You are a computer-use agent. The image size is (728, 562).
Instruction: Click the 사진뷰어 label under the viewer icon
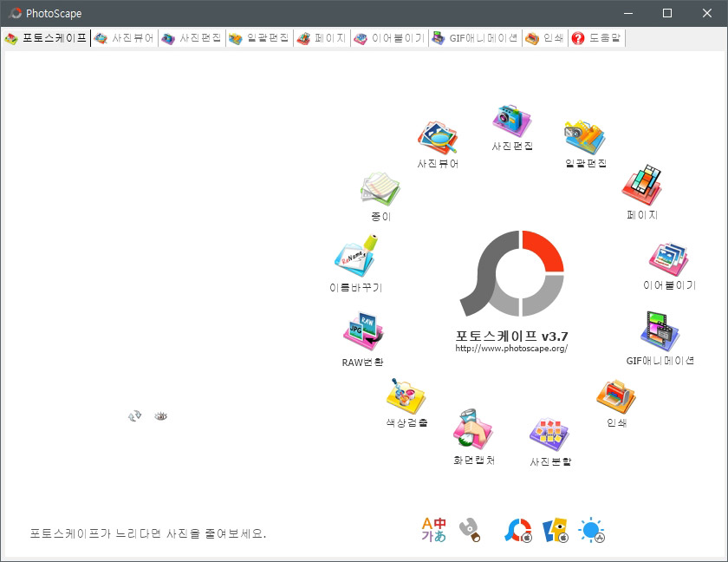(438, 164)
